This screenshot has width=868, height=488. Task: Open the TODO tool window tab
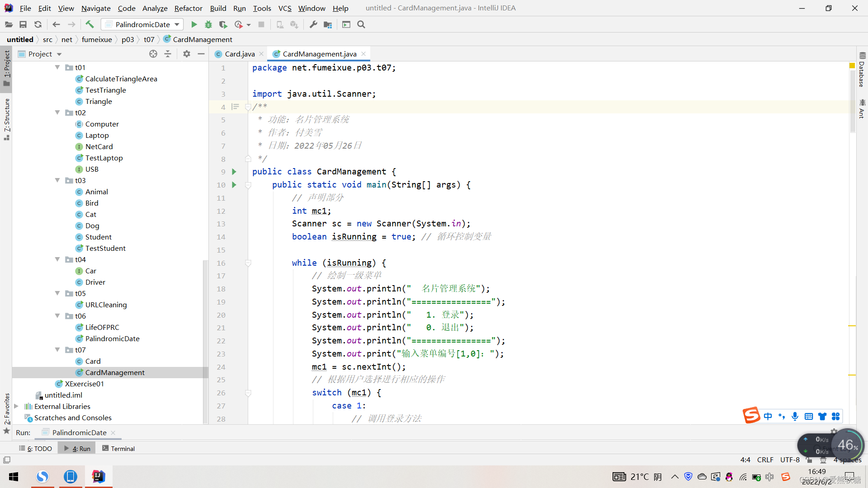click(35, 448)
